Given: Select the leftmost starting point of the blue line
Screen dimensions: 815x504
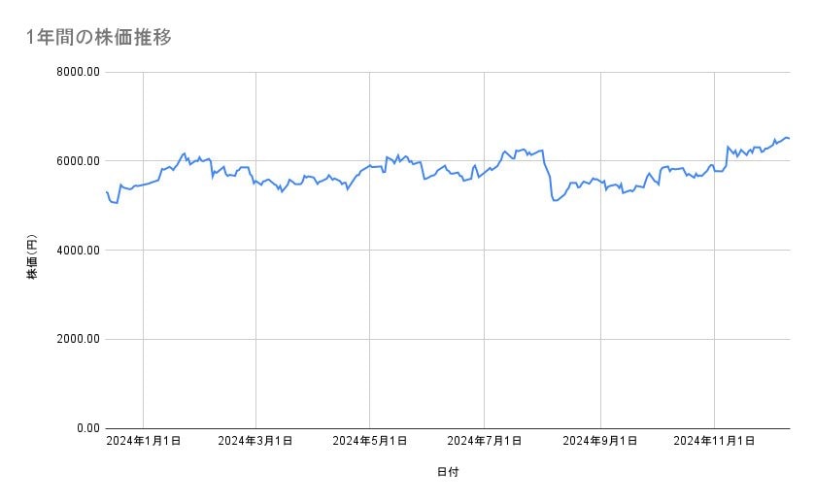Looking at the screenshot, I should pyautogui.click(x=106, y=191).
